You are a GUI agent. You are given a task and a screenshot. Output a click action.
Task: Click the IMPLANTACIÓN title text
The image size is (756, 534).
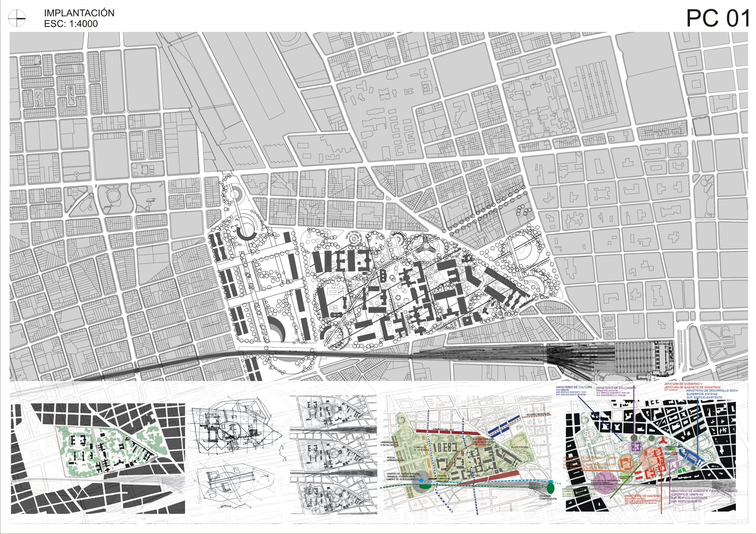79,13
